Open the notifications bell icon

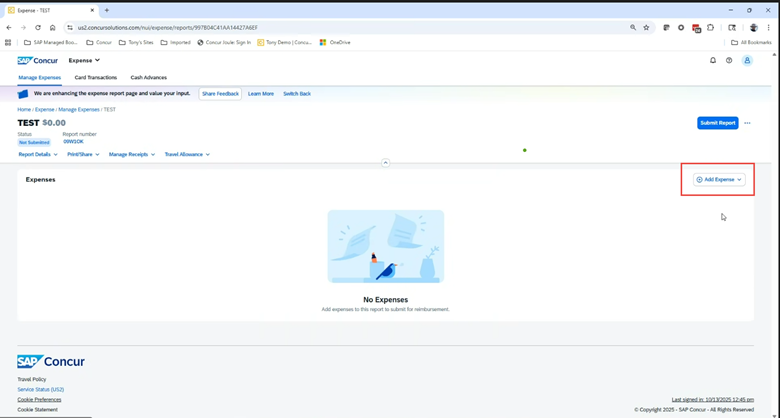pyautogui.click(x=713, y=61)
